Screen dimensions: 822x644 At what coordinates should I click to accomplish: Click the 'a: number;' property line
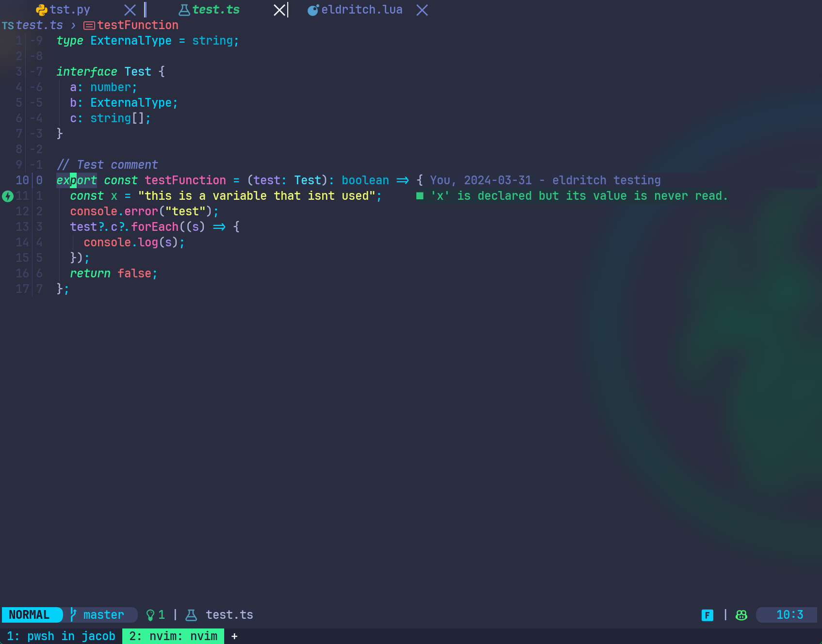[104, 87]
